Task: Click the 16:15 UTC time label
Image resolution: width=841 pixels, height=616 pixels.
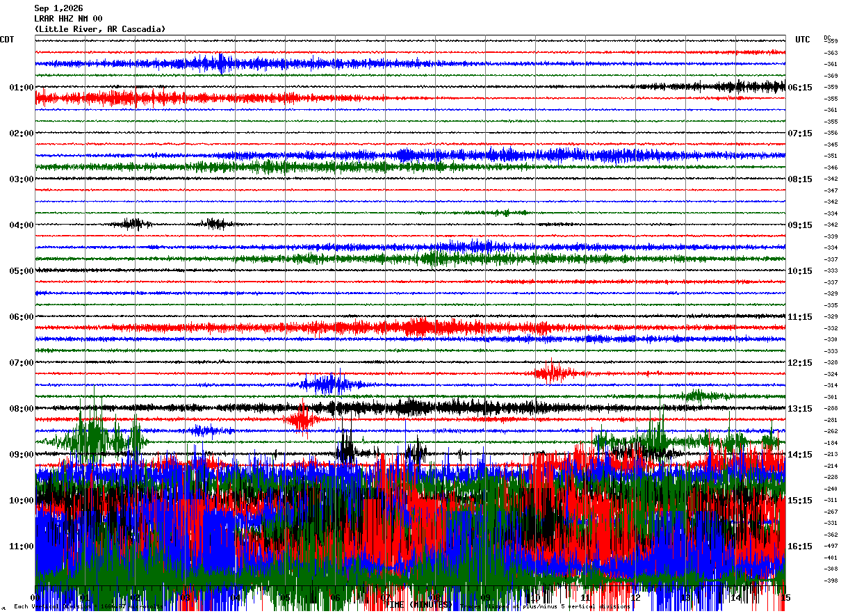Action: click(x=800, y=546)
